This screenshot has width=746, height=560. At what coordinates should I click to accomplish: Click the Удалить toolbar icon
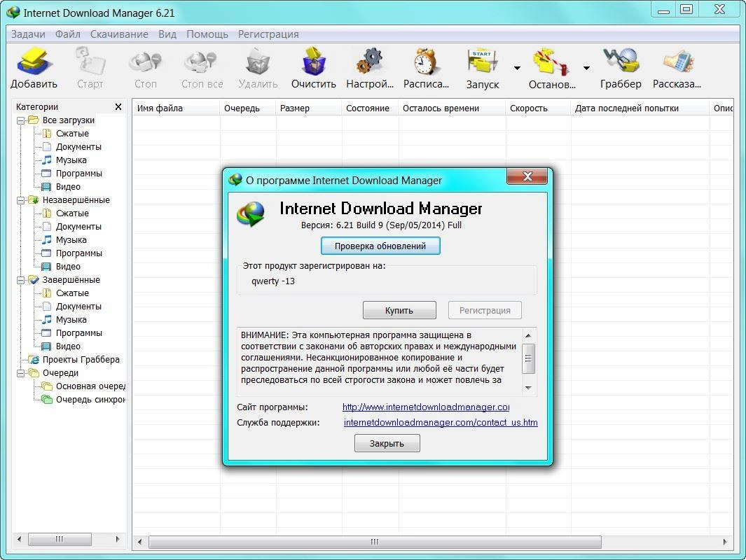[x=258, y=62]
